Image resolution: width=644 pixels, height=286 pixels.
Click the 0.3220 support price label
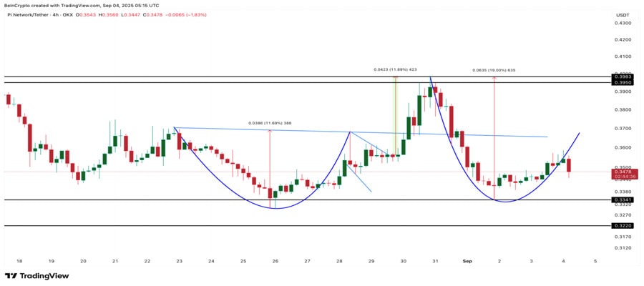pyautogui.click(x=623, y=225)
